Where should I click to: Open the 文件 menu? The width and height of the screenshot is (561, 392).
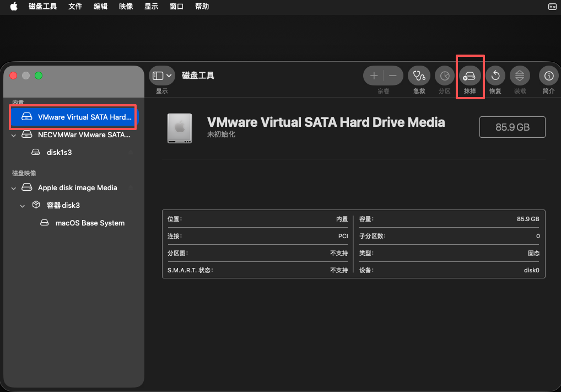[x=75, y=6]
